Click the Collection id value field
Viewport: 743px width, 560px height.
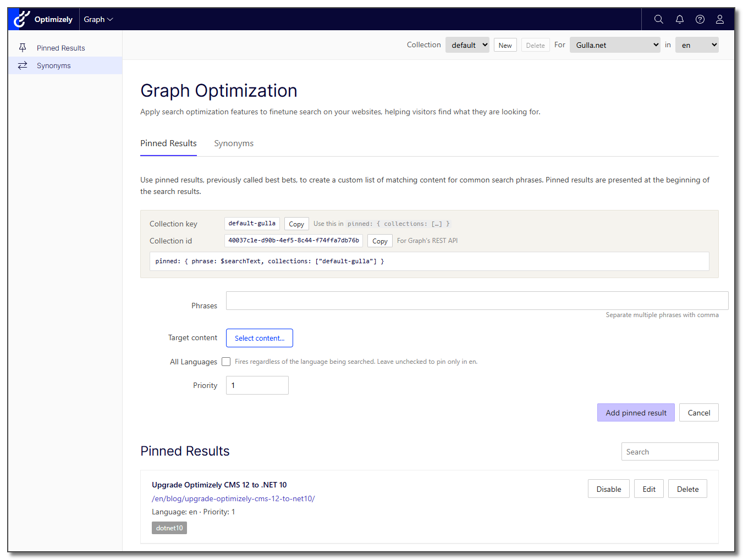294,241
